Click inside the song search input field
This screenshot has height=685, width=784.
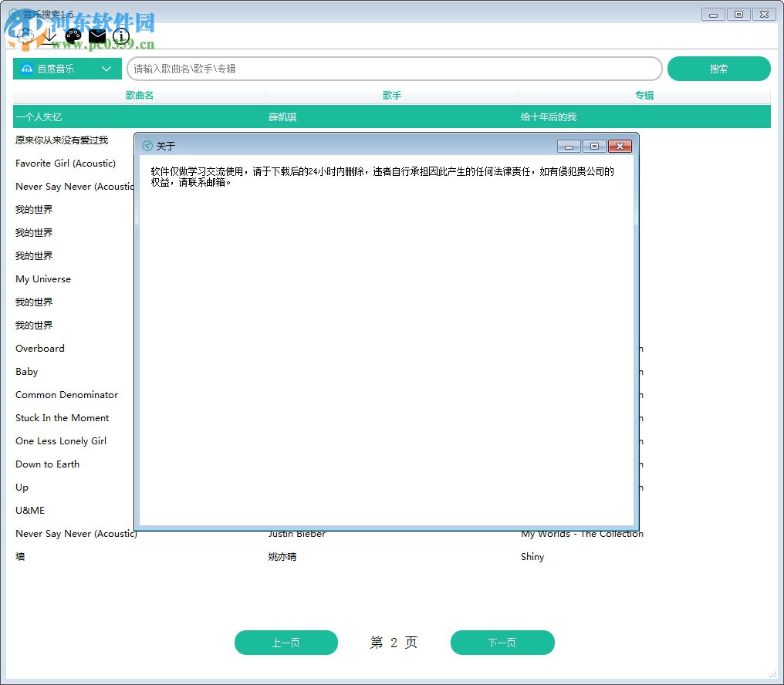[394, 69]
